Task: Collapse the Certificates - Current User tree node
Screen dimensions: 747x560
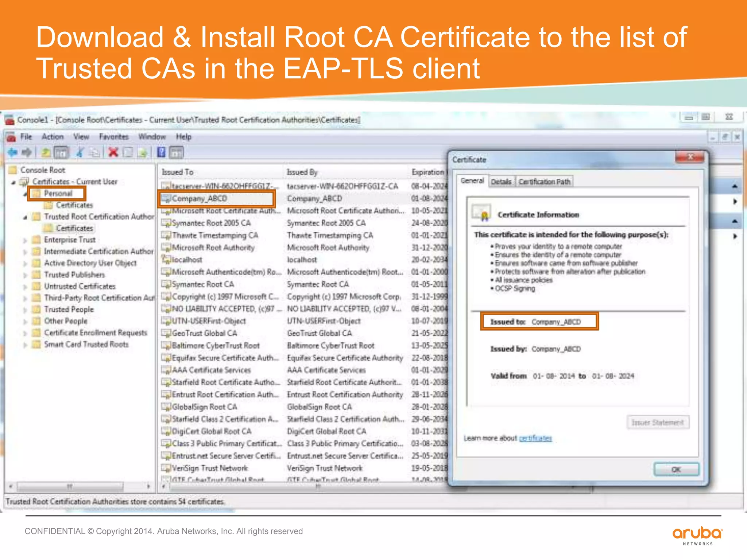Action: point(13,182)
